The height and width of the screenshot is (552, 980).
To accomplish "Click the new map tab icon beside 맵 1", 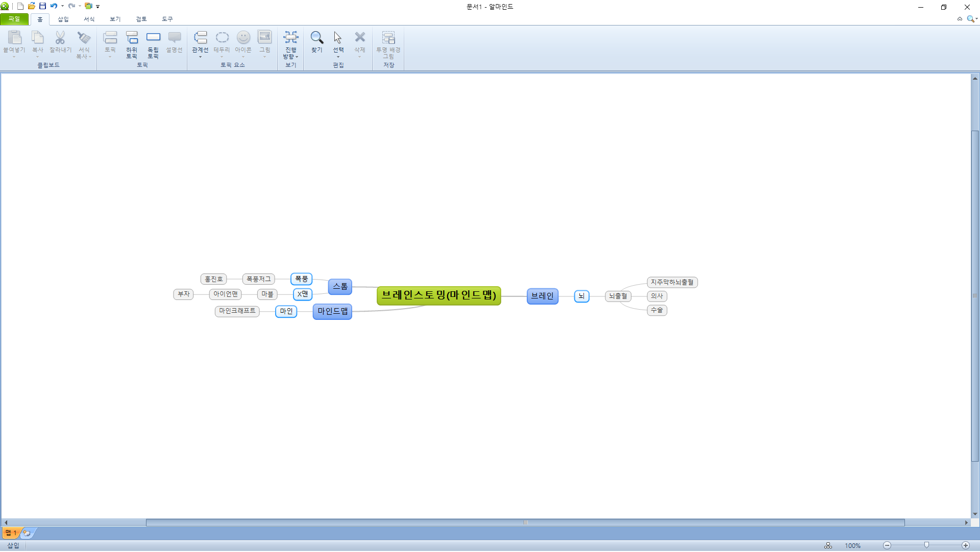I will tap(27, 534).
